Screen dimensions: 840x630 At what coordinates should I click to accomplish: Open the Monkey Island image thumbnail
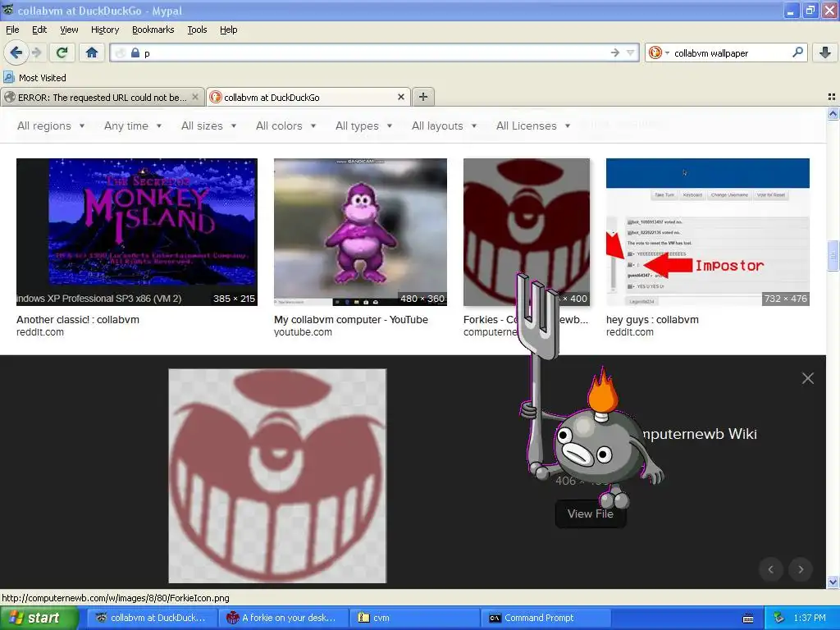(137, 232)
